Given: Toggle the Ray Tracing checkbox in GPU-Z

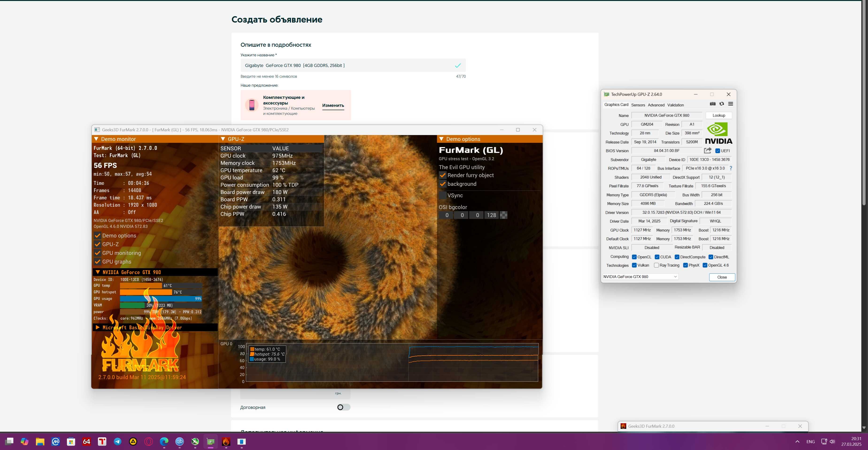Looking at the screenshot, I should click(x=656, y=265).
